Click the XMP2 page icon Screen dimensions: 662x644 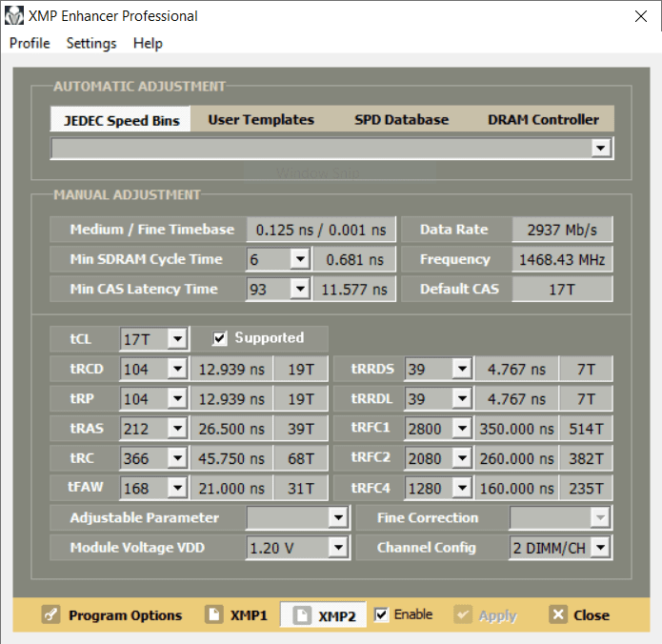coord(302,615)
